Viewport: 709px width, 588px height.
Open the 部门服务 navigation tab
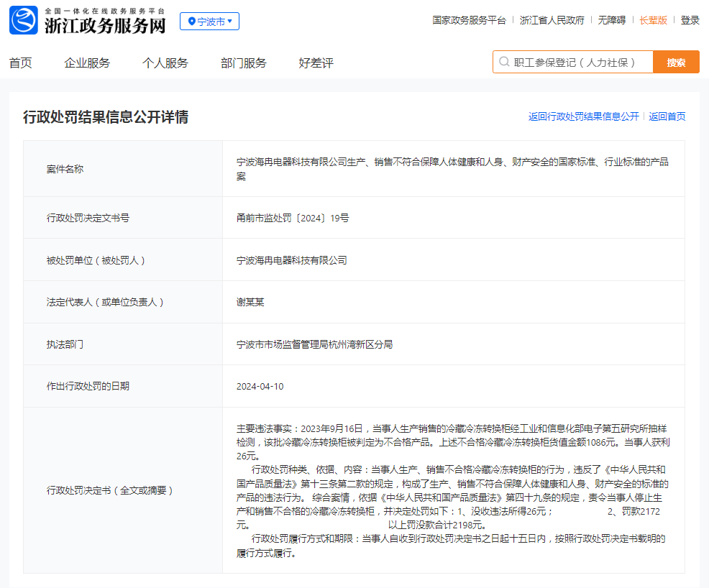[244, 63]
